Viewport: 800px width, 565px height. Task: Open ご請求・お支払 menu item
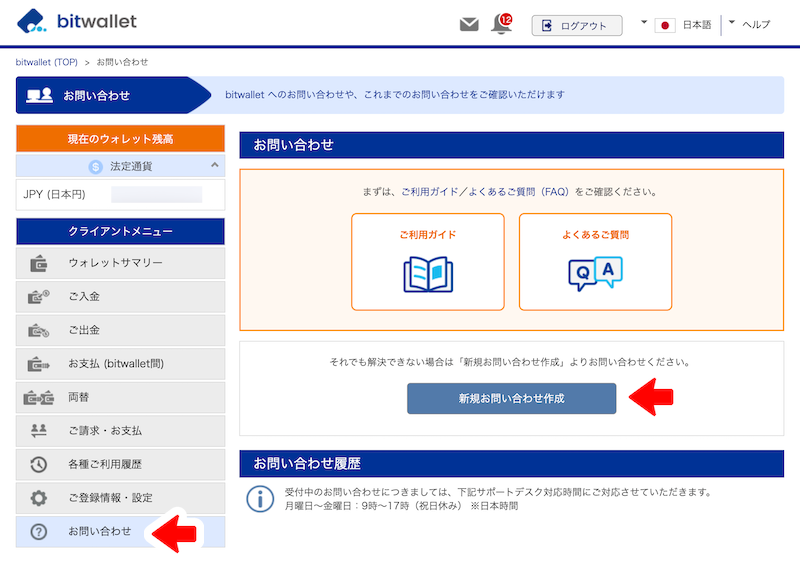click(x=120, y=431)
